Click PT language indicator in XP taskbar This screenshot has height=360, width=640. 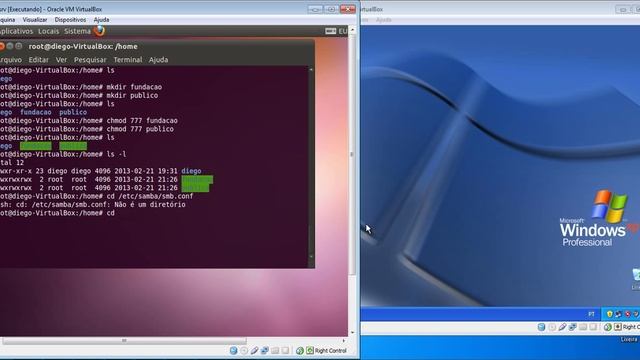click(x=591, y=314)
